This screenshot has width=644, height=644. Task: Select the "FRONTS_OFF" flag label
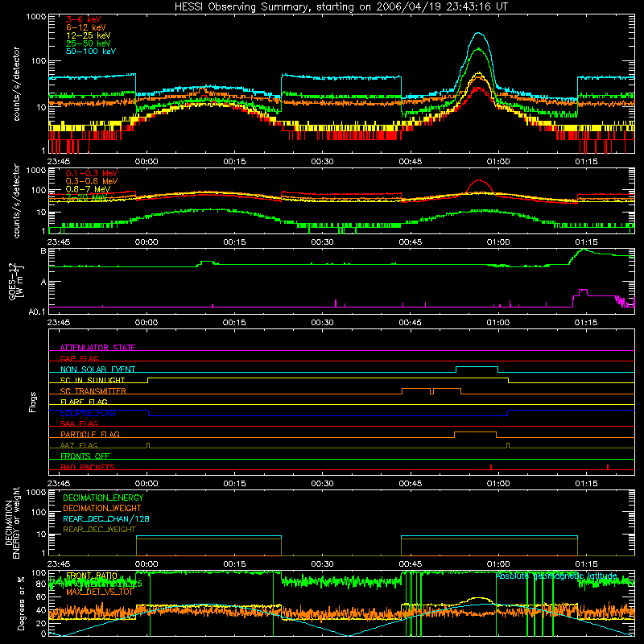(x=85, y=456)
